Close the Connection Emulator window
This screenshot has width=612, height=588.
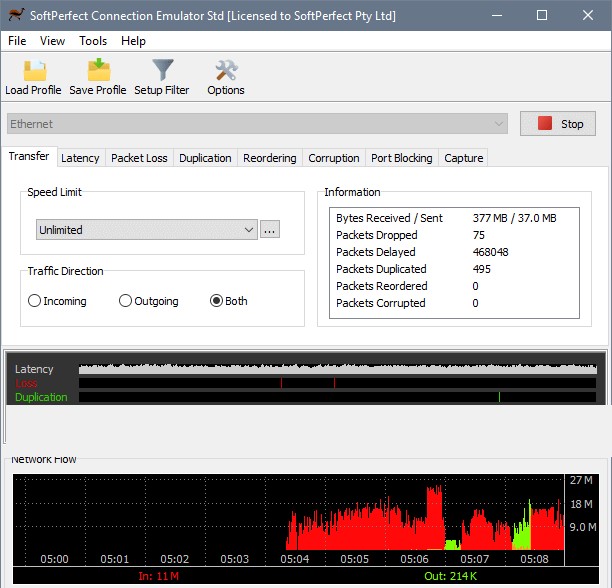pos(588,15)
